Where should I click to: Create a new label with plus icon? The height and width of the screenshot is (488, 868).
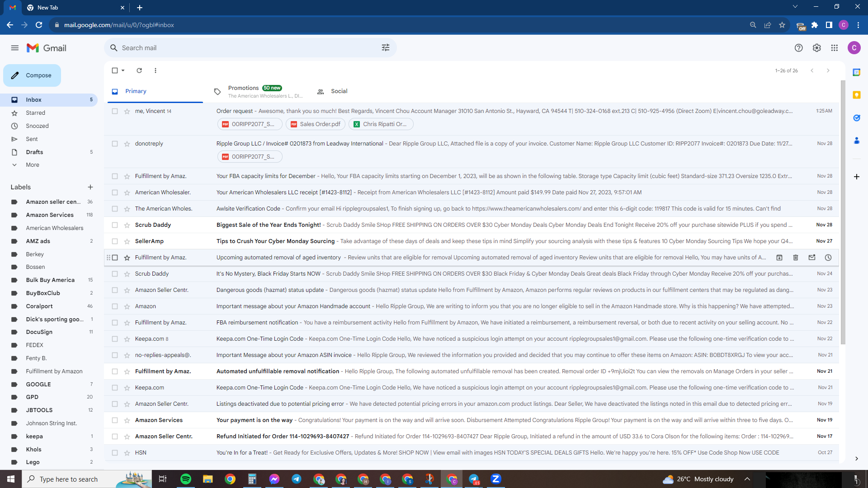pyautogui.click(x=90, y=187)
